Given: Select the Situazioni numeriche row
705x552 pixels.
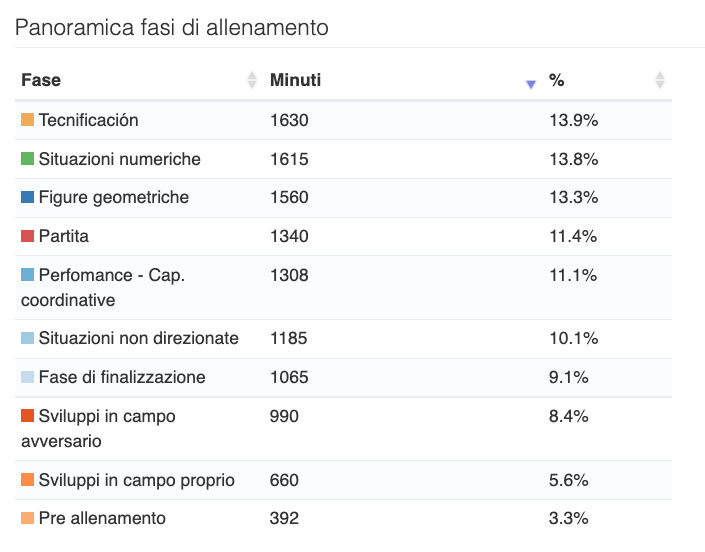Looking at the screenshot, I should pos(119,159).
